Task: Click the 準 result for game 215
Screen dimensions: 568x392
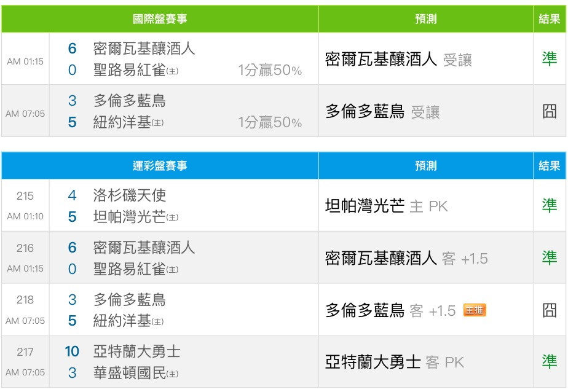Action: [x=550, y=205]
